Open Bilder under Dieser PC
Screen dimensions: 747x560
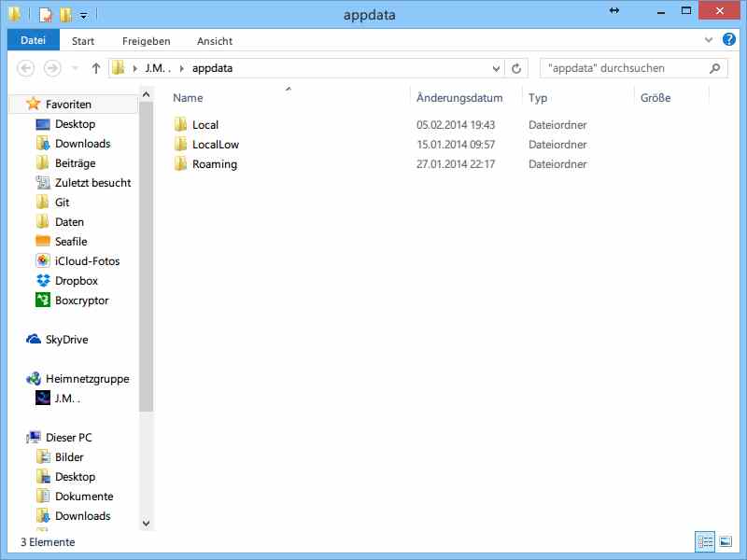[69, 457]
